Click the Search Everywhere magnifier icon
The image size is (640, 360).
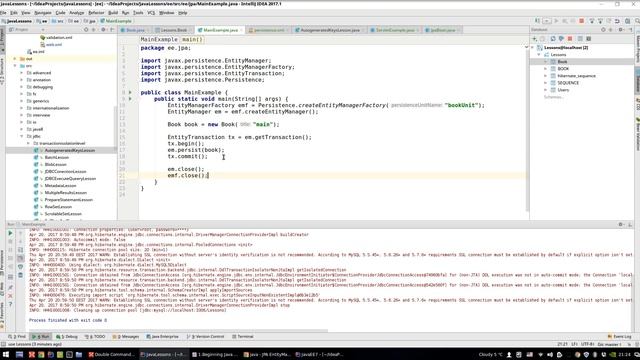[637, 21]
